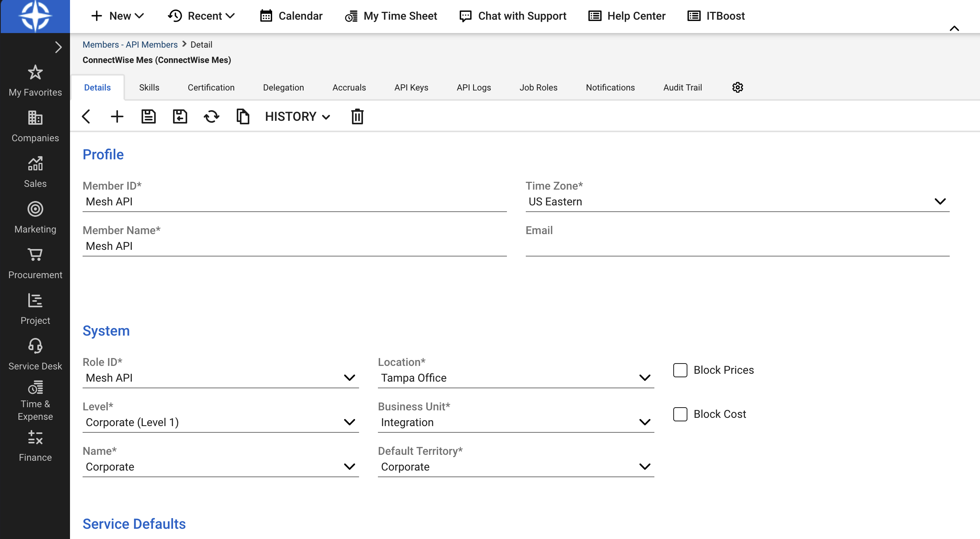
Task: Open the Project module
Action: (35, 309)
